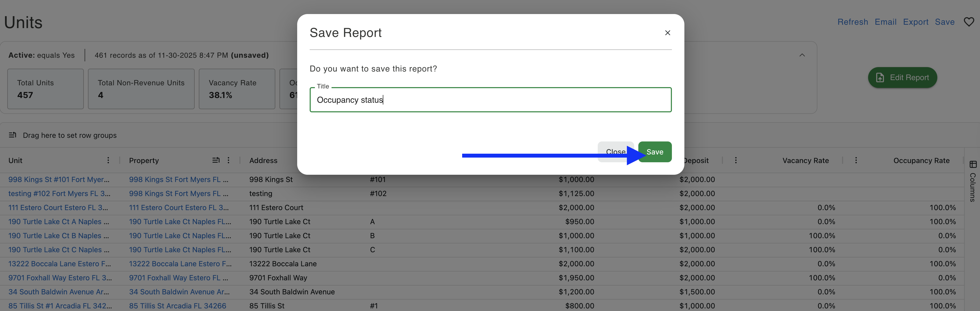
Task: Click the row groups icon beside Drag here
Action: pos(12,135)
